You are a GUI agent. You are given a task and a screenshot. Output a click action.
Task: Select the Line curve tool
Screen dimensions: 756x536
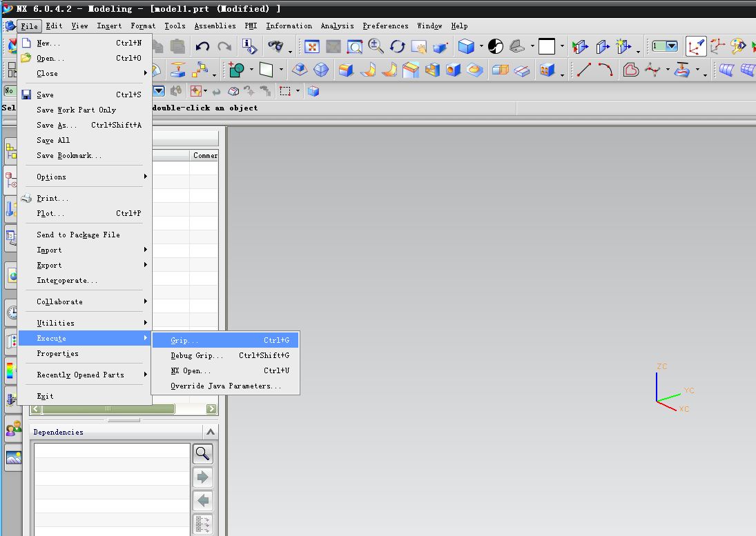[584, 70]
